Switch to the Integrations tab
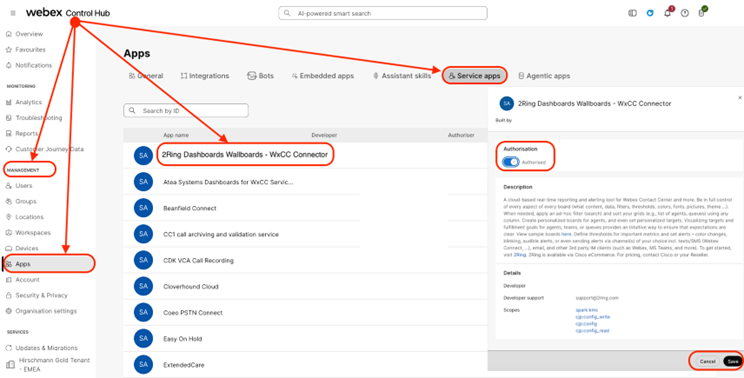This screenshot has width=744, height=378. (205, 76)
